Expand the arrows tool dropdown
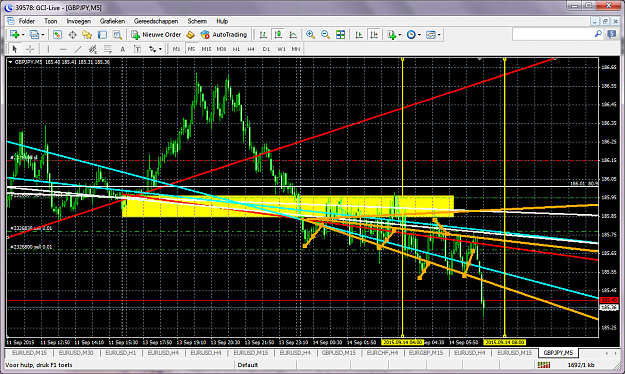This screenshot has width=625, height=374. tap(160, 49)
